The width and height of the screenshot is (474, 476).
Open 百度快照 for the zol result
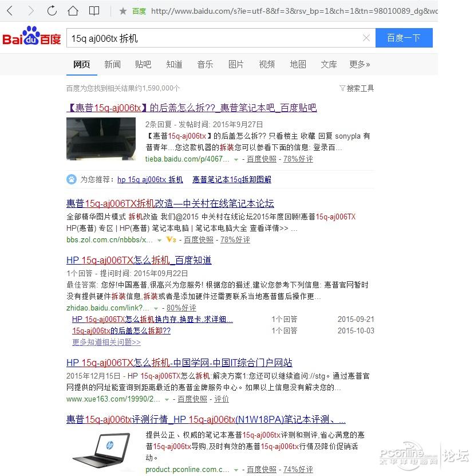point(199,240)
